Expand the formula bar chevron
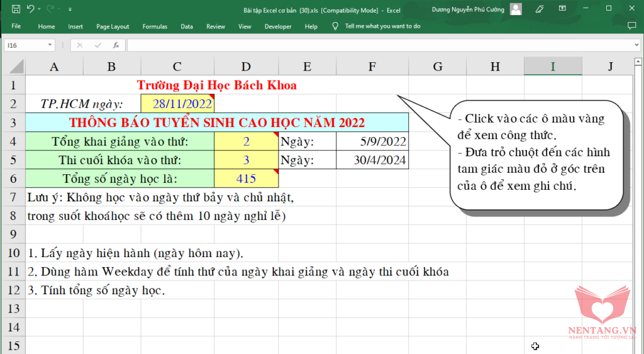Image resolution: width=644 pixels, height=354 pixels. [x=636, y=45]
